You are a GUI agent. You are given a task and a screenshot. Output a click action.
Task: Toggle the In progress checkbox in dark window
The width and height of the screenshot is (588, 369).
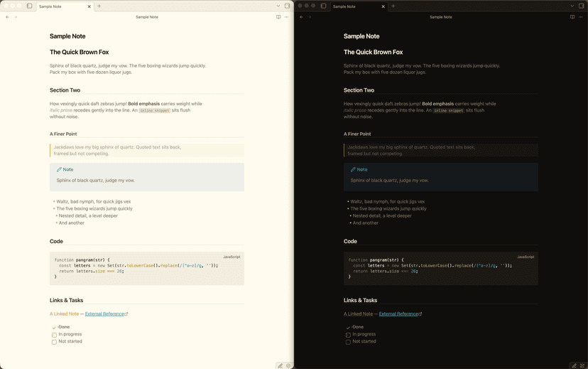tap(348, 334)
